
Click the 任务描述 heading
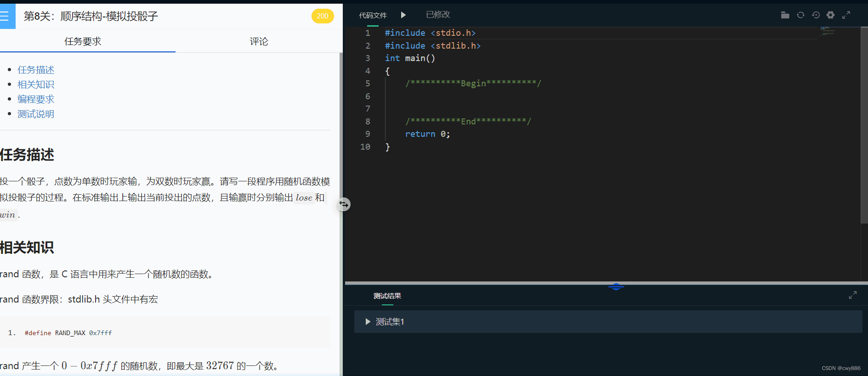pos(27,155)
